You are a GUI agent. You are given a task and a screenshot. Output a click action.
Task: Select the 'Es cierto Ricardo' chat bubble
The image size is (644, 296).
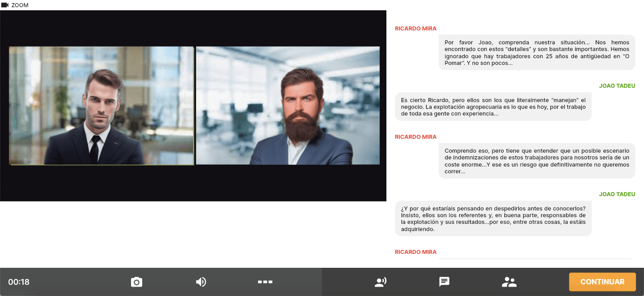click(493, 107)
